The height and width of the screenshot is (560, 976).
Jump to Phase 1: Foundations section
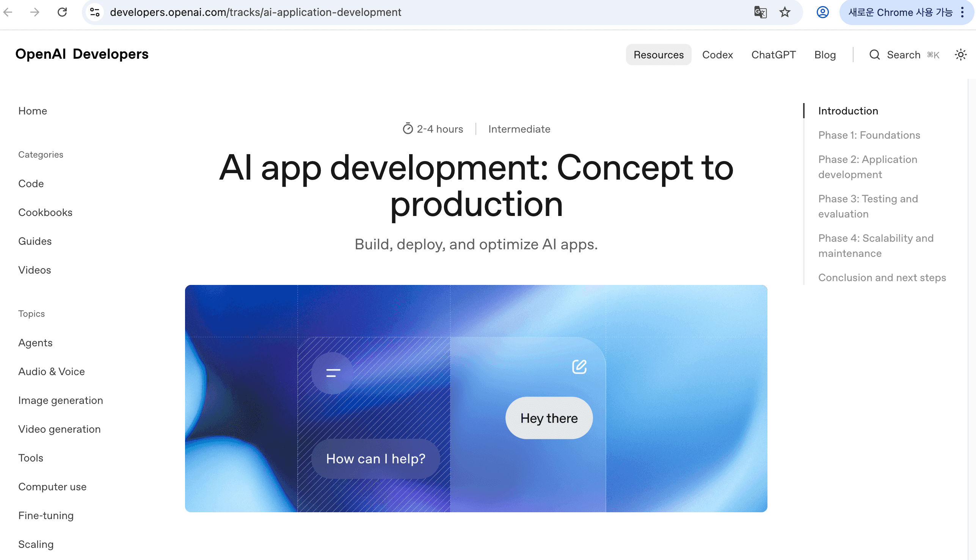pyautogui.click(x=869, y=135)
